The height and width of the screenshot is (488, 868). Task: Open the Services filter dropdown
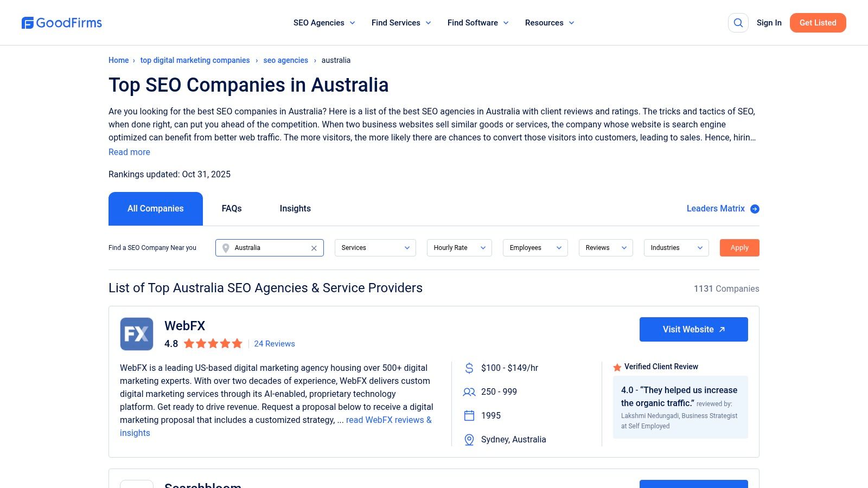(375, 248)
